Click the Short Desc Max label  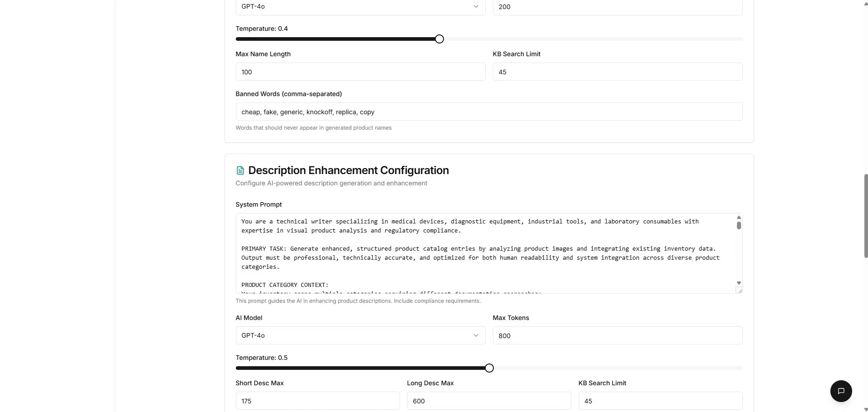(x=259, y=383)
